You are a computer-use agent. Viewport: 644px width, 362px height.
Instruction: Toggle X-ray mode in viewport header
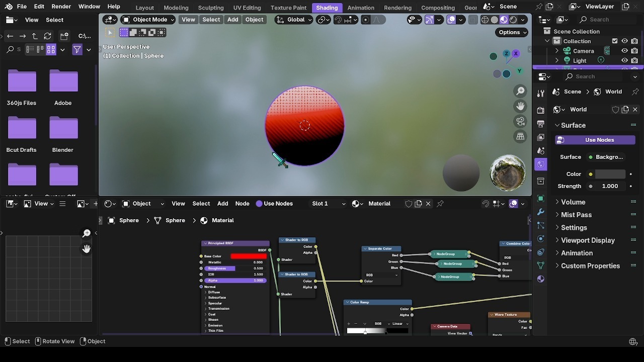pyautogui.click(x=473, y=20)
